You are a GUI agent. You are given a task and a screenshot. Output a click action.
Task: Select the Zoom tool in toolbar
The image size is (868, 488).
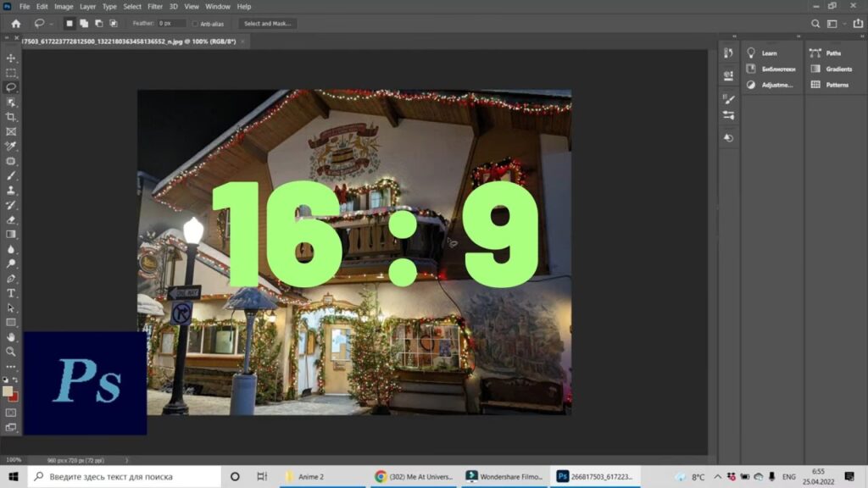[x=11, y=352]
